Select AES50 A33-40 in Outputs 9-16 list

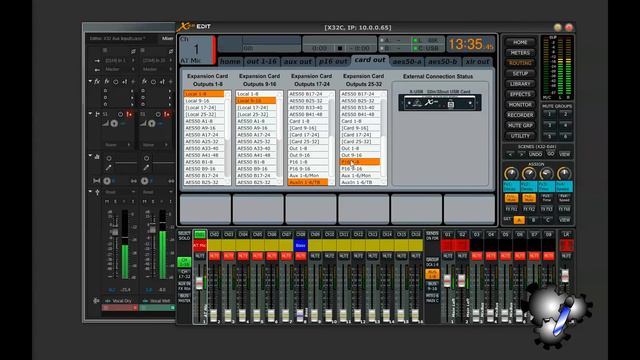(x=256, y=148)
